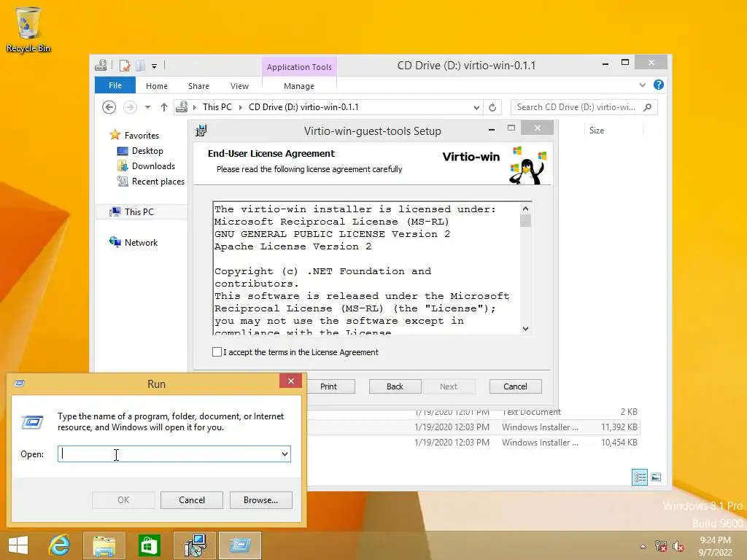
Task: Go up one folder level
Action: (164, 107)
